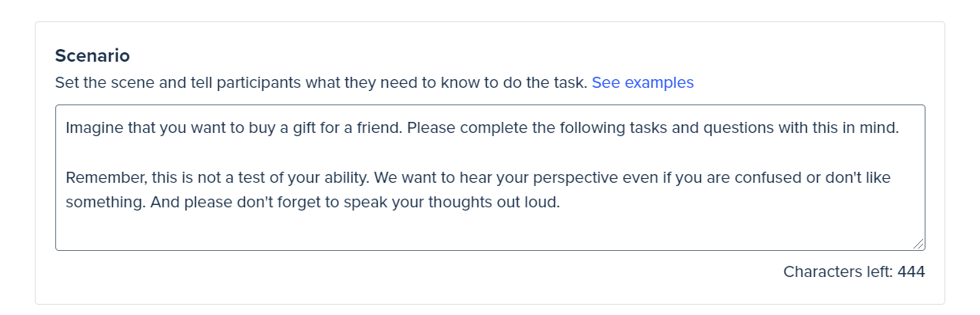Open the See examples link

pyautogui.click(x=643, y=82)
